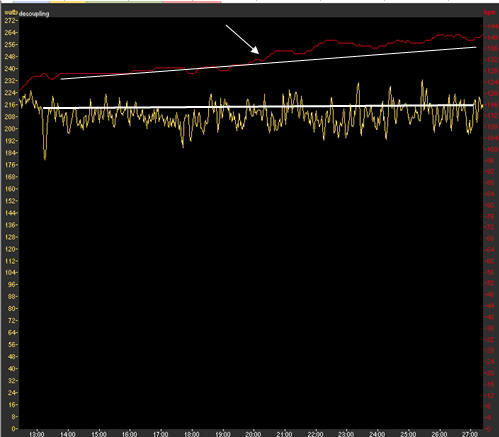
Task: Click the 27:00 time axis marker
Action: (469, 434)
